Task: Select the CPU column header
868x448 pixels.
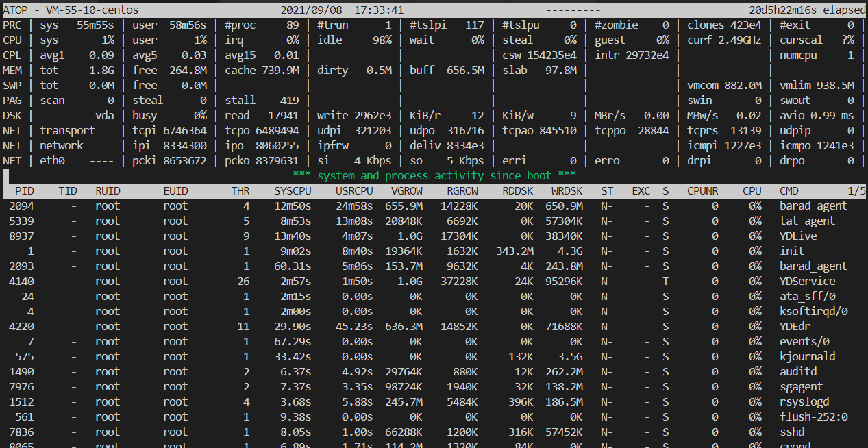Action: coord(751,190)
